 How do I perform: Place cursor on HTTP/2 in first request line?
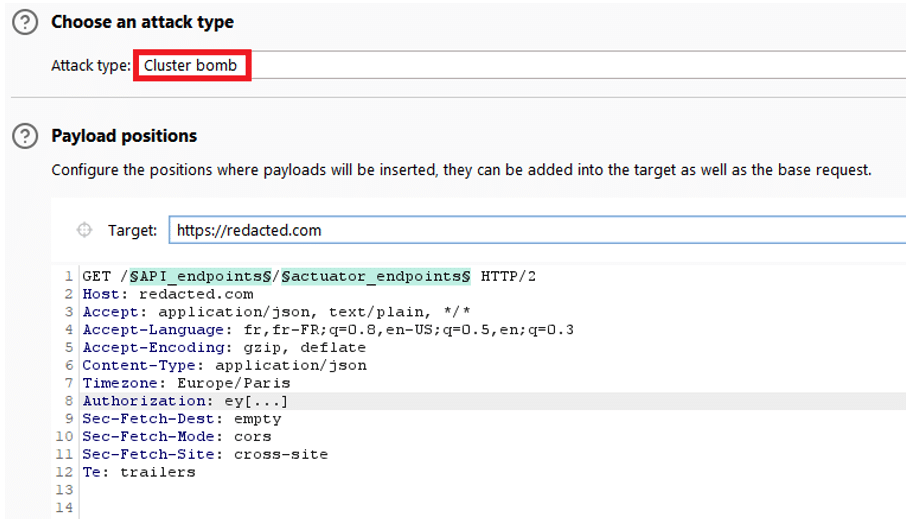coord(508,276)
